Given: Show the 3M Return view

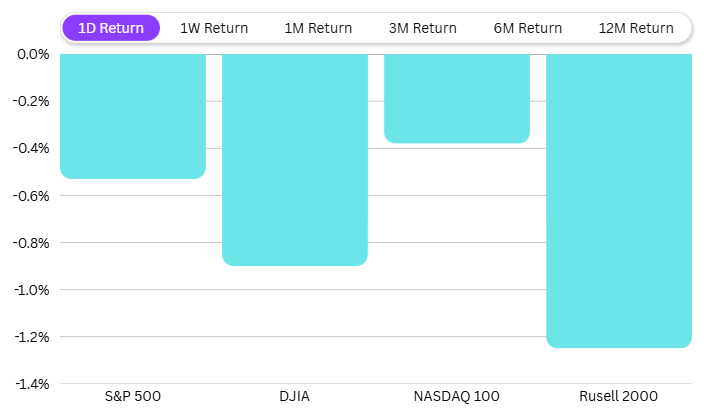Looking at the screenshot, I should click(423, 28).
